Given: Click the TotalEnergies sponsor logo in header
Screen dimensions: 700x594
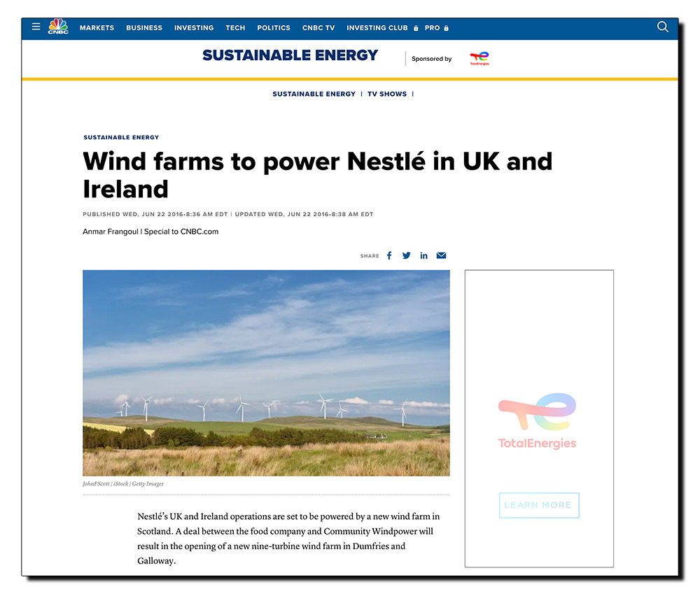Looking at the screenshot, I should (479, 58).
